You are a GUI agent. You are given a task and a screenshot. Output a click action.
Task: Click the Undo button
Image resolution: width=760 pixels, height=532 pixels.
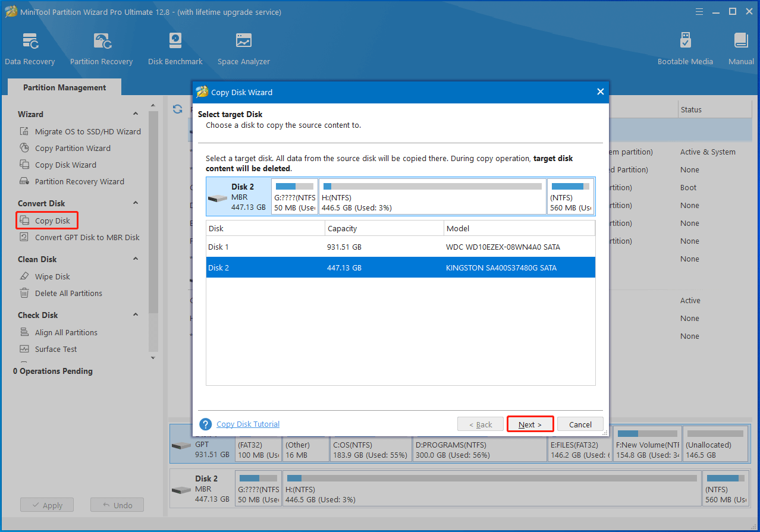117,505
